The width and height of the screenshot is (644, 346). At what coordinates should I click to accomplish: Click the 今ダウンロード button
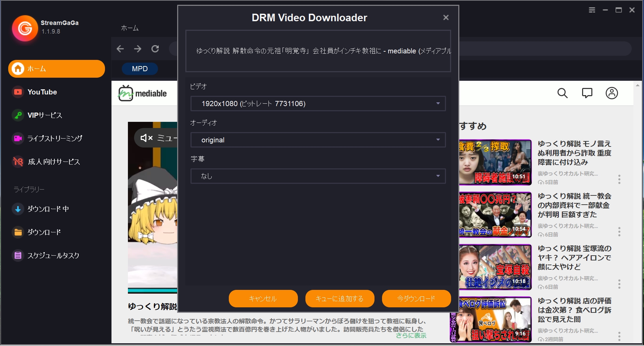point(416,298)
